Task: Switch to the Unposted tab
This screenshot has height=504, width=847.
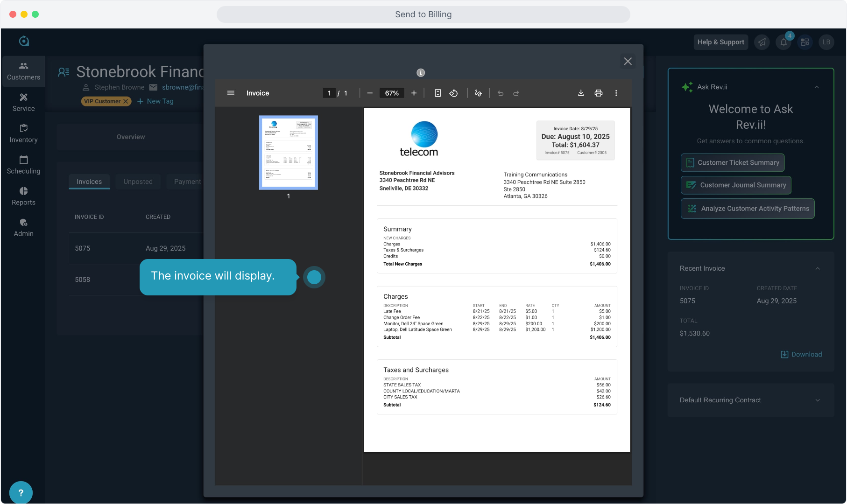Action: 138,182
